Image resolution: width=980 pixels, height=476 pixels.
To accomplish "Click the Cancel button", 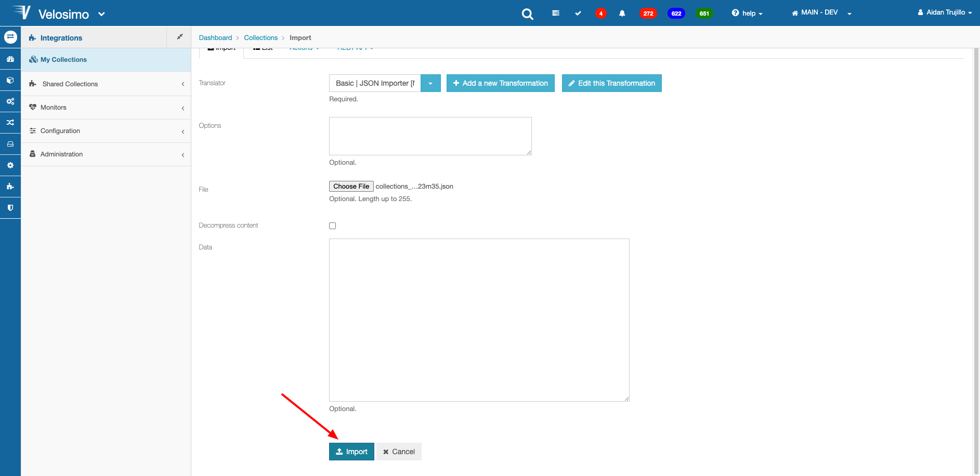I will point(399,452).
